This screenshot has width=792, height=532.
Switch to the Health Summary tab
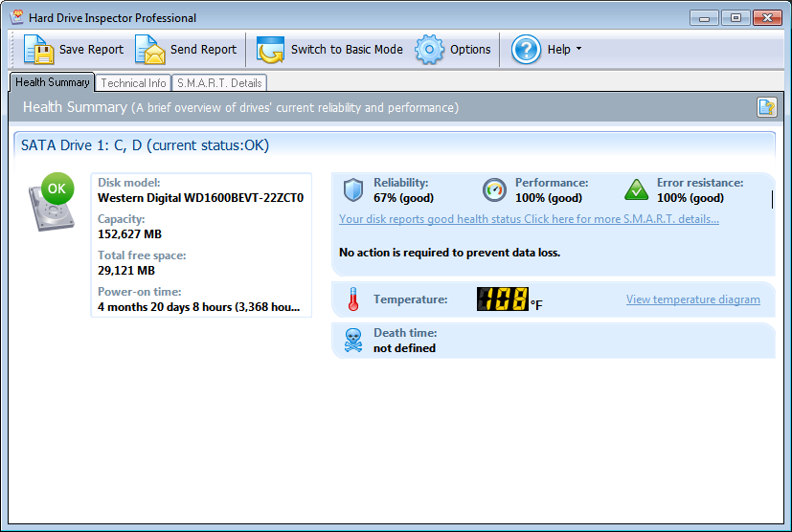point(52,82)
